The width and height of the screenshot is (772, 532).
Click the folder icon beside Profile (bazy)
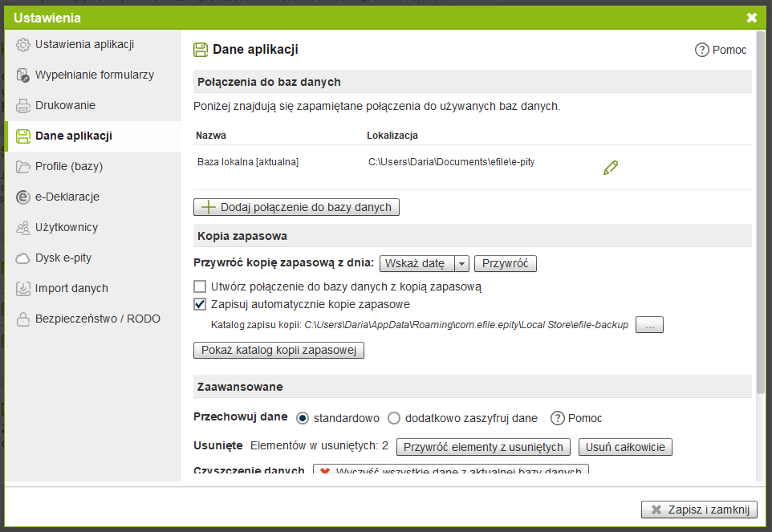click(23, 167)
